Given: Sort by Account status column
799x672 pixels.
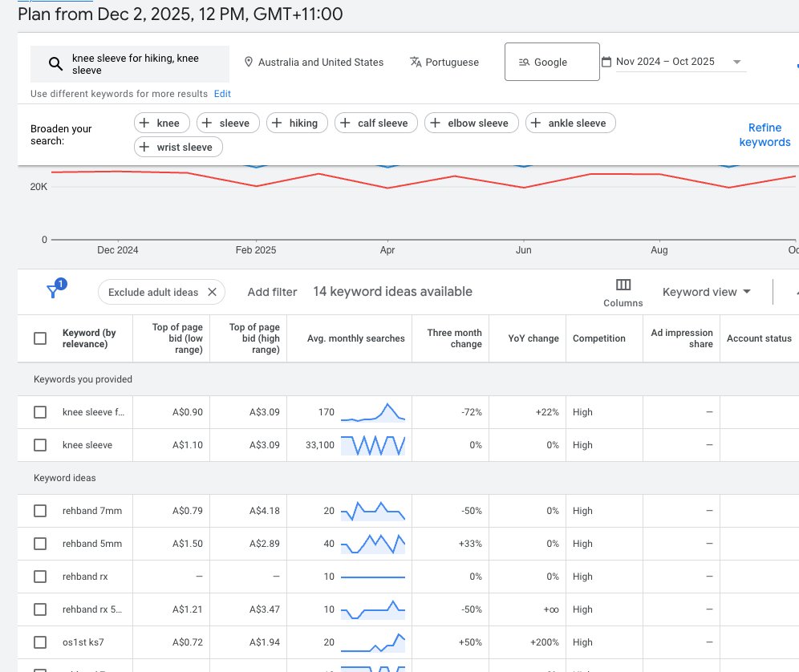Looking at the screenshot, I should [759, 338].
